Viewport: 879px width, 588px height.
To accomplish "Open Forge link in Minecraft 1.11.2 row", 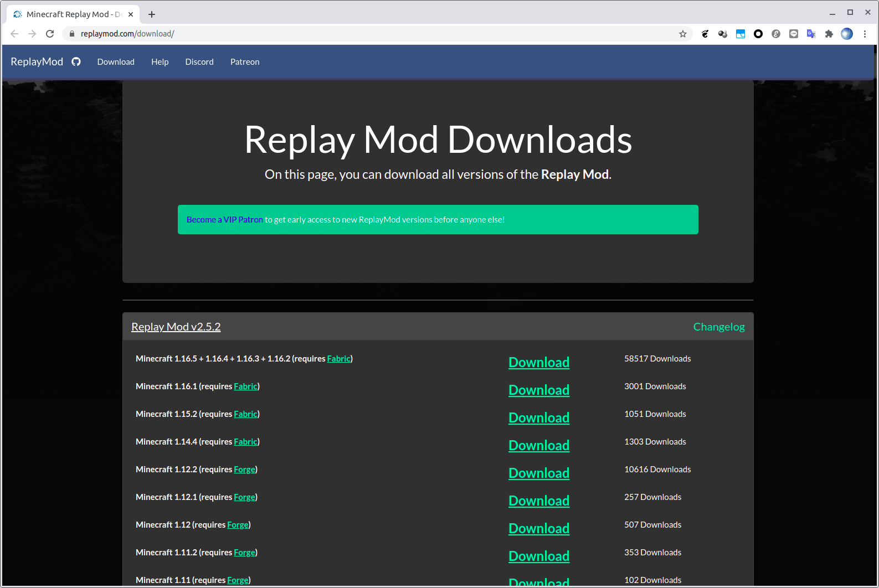I will (x=244, y=553).
